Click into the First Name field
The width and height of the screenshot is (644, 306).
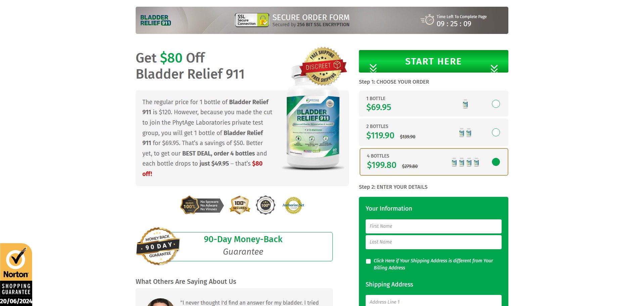(433, 226)
